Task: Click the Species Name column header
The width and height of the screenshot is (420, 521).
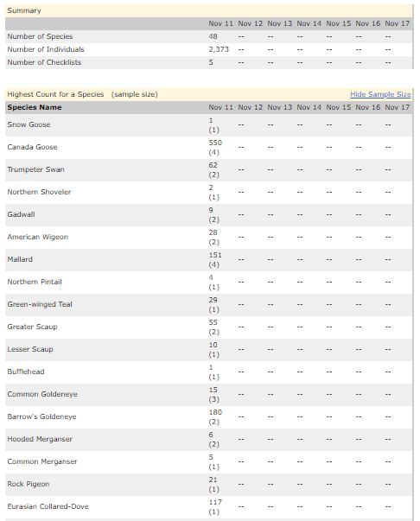Action: [35, 107]
